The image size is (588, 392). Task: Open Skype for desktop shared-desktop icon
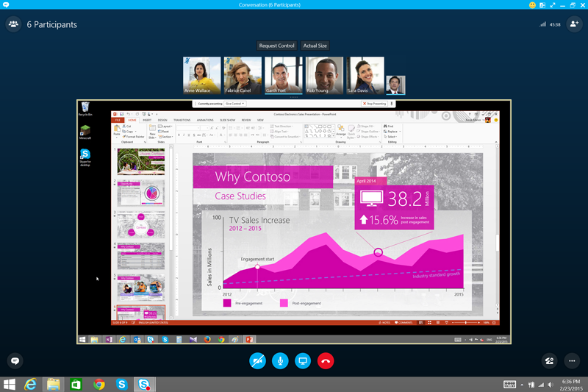[x=85, y=157]
